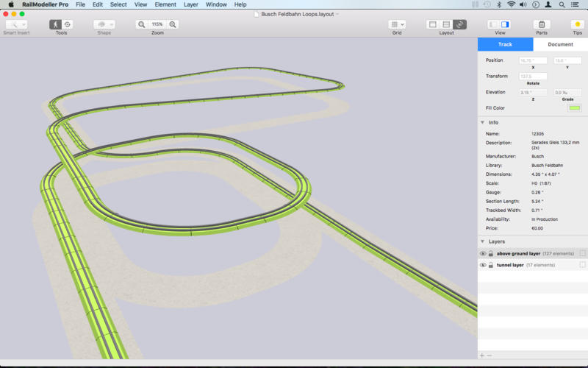The height and width of the screenshot is (368, 588).
Task: Collapse the Layers section
Action: click(482, 241)
